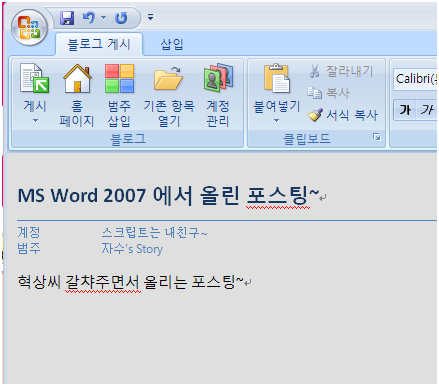The image size is (439, 386).
Task: Undo with the quick access arrow icon
Action: [89, 17]
